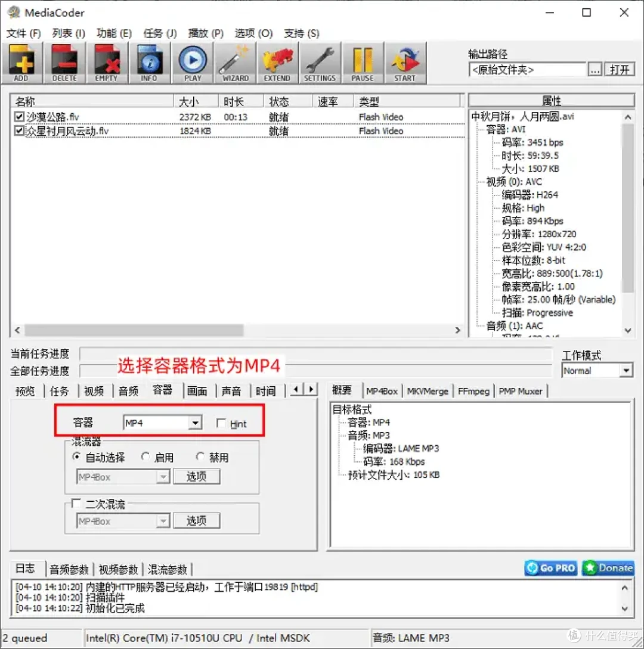Collapse the 目标格式 tree root
This screenshot has width=644, height=649.
pos(352,409)
